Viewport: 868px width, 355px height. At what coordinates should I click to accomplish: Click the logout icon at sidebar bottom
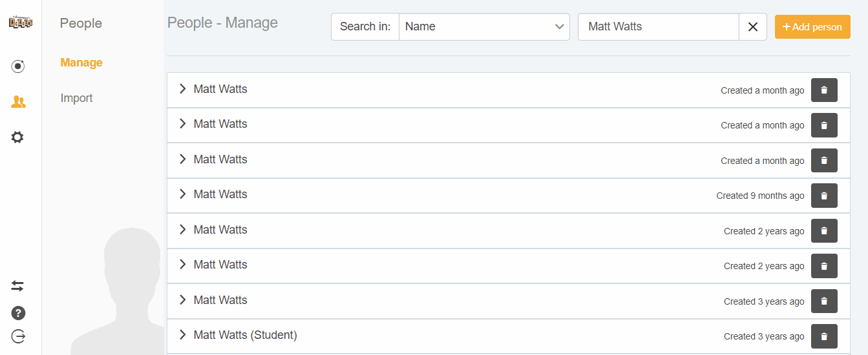pyautogui.click(x=18, y=336)
